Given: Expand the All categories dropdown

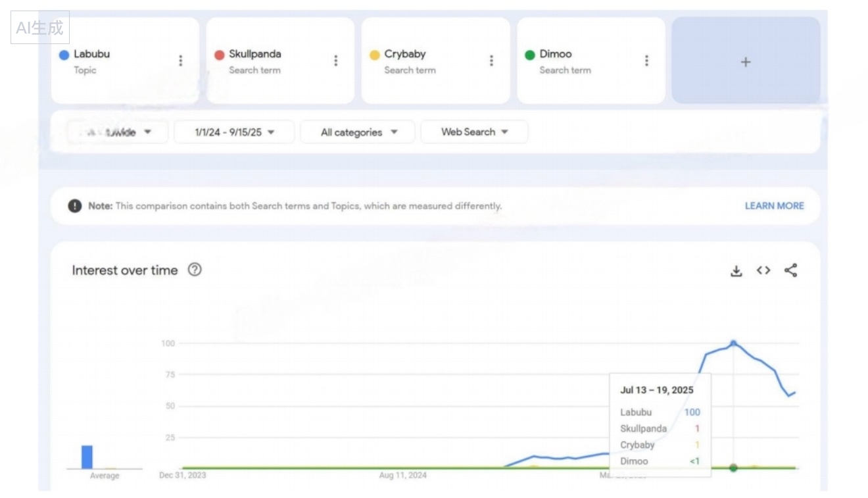Looking at the screenshot, I should (x=358, y=132).
